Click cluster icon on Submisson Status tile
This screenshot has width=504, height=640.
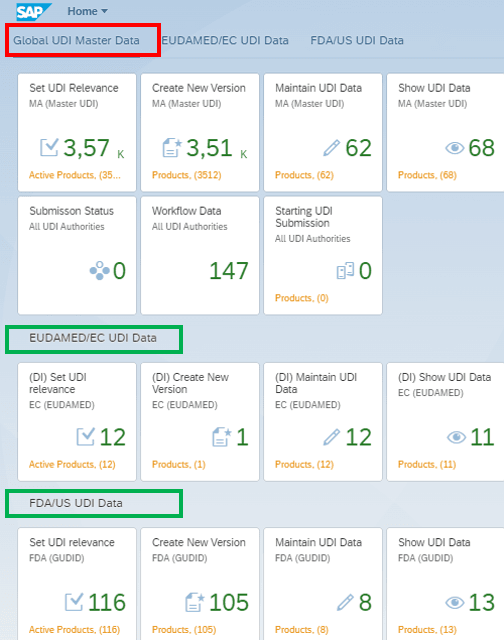coord(100,271)
